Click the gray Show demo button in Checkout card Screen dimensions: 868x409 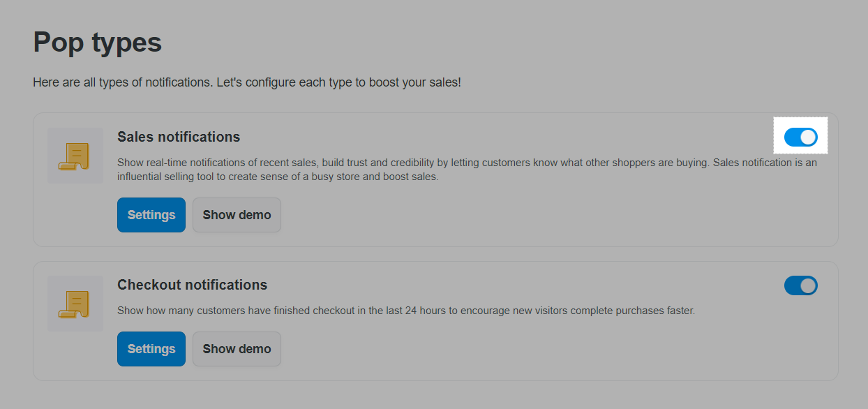pyautogui.click(x=237, y=349)
